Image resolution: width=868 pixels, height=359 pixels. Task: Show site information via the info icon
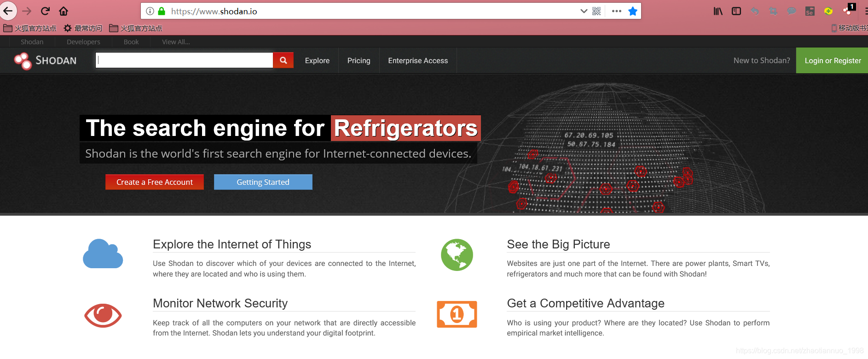[x=150, y=11]
